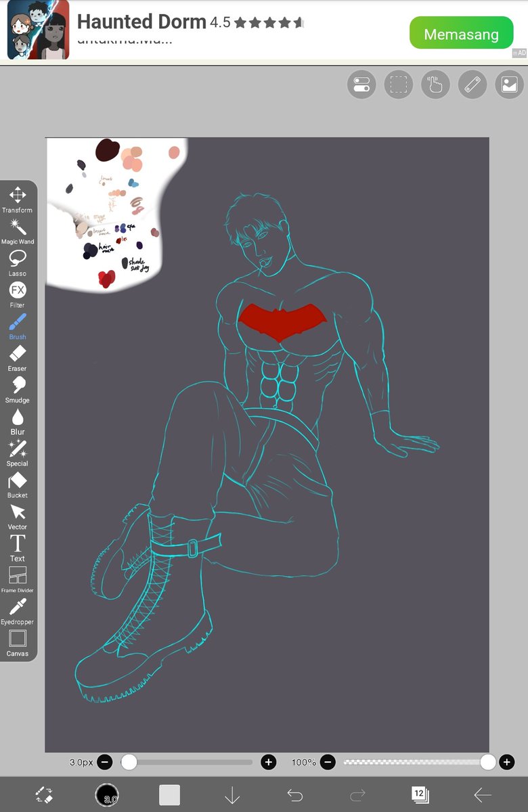This screenshot has height=812, width=528.
Task: Open the stabilizer hand icon
Action: [x=435, y=85]
